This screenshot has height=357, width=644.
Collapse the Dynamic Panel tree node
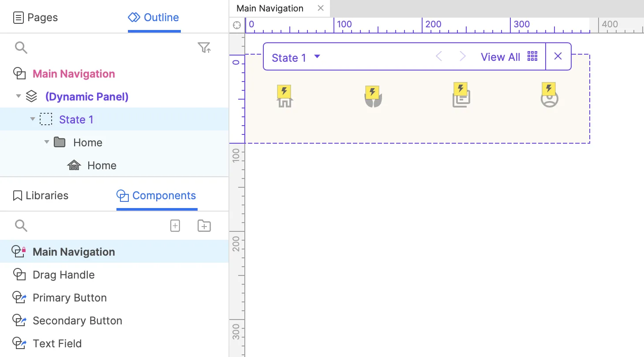point(19,96)
